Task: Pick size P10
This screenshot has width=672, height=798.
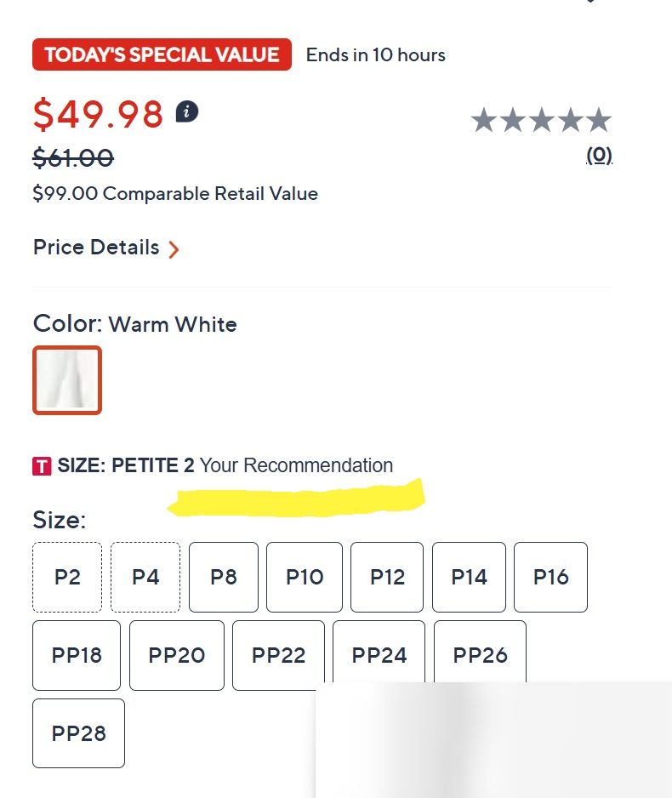Action: (x=305, y=577)
